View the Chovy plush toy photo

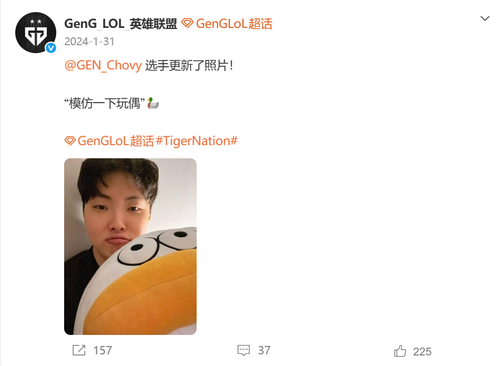(130, 246)
